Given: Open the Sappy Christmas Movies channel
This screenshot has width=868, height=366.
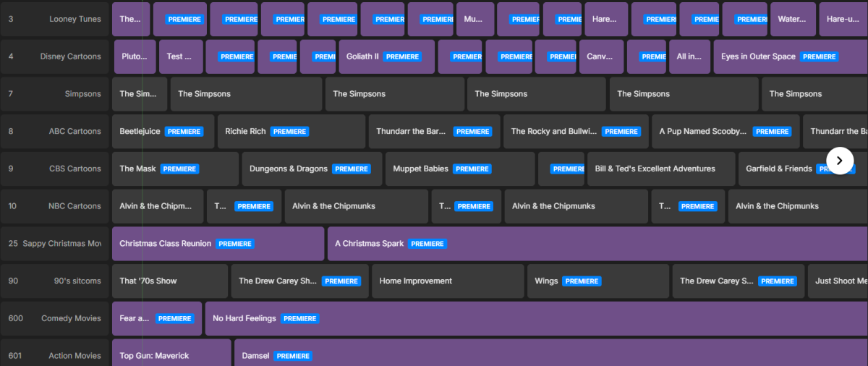Looking at the screenshot, I should click(x=55, y=244).
